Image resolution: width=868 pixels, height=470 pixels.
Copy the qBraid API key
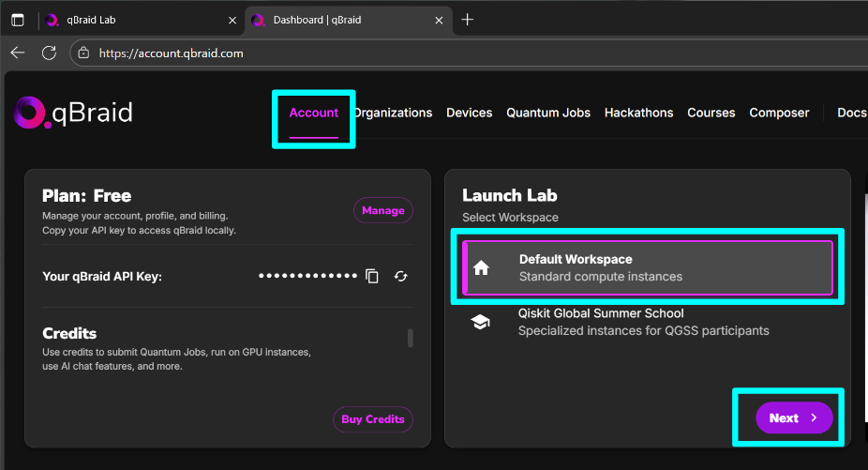pyautogui.click(x=372, y=276)
